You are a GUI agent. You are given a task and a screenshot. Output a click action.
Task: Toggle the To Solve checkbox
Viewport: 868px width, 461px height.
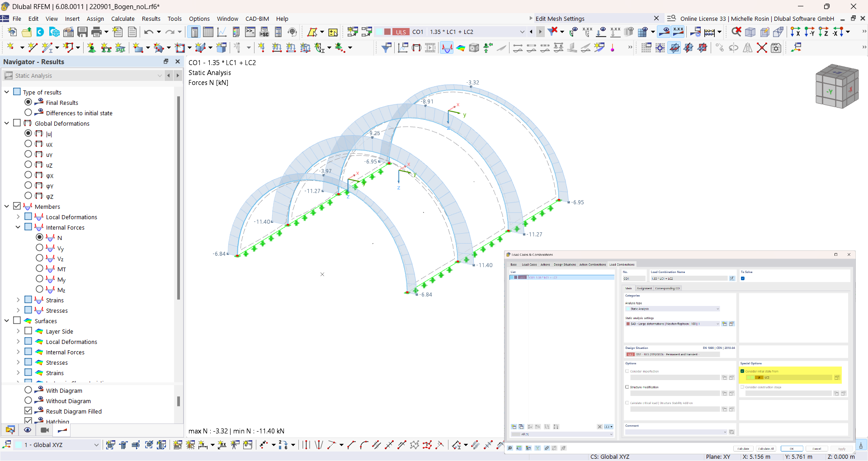point(743,278)
